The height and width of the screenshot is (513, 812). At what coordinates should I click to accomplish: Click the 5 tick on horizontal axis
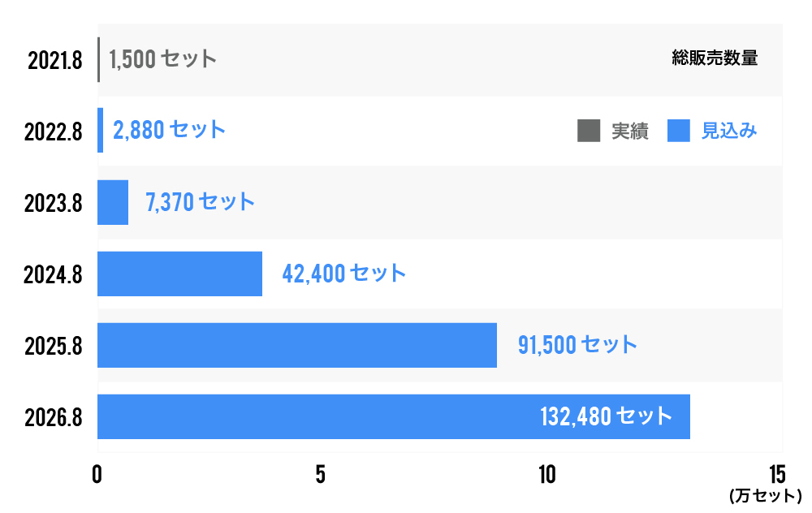pyautogui.click(x=321, y=475)
